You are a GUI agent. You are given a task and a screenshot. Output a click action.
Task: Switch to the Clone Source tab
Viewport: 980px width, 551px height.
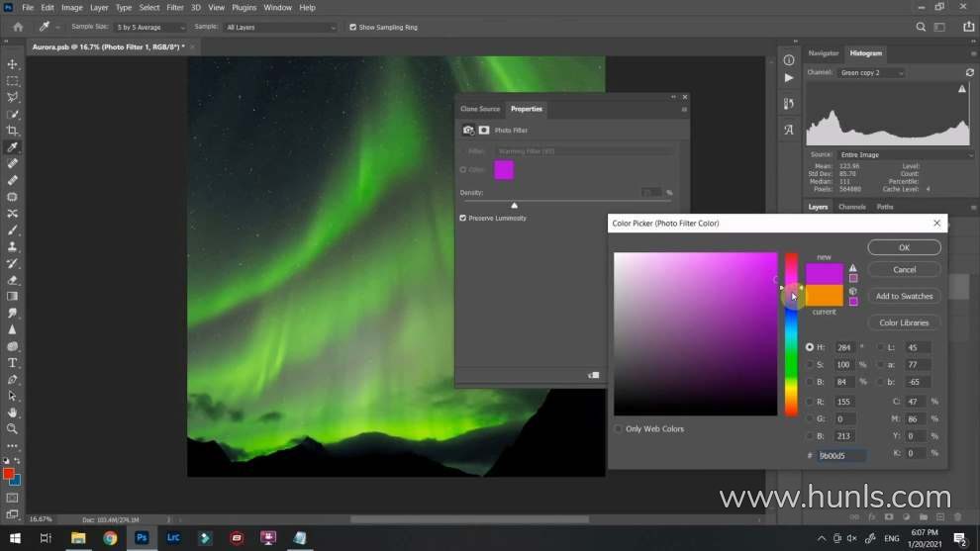(x=480, y=109)
